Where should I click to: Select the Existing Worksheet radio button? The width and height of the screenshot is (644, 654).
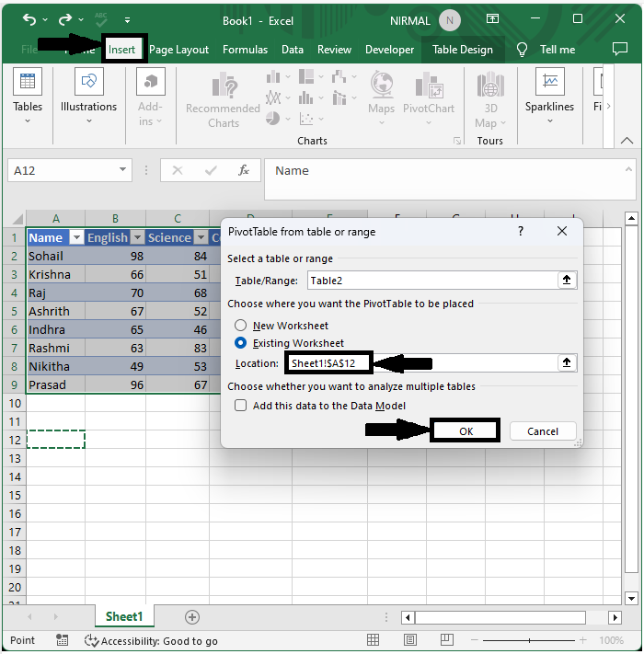pyautogui.click(x=240, y=343)
